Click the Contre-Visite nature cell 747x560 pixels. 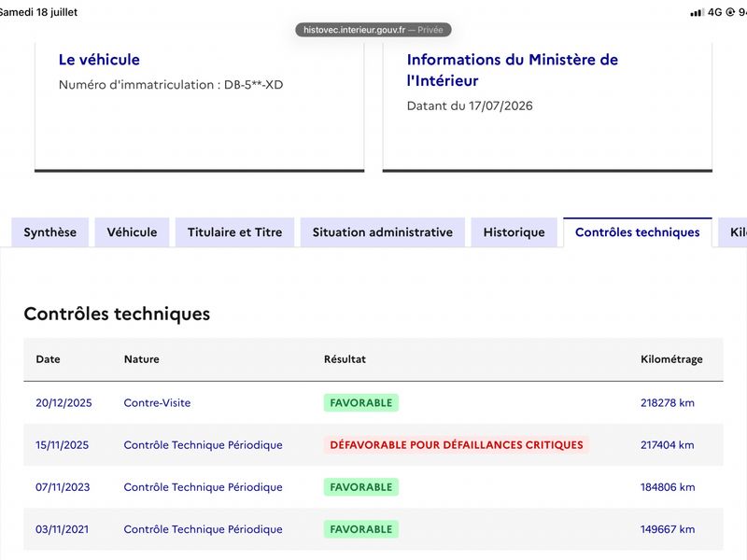[x=157, y=403]
